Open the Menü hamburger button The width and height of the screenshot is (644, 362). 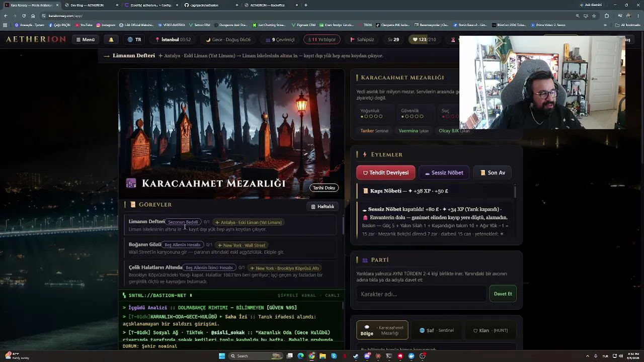(86, 40)
